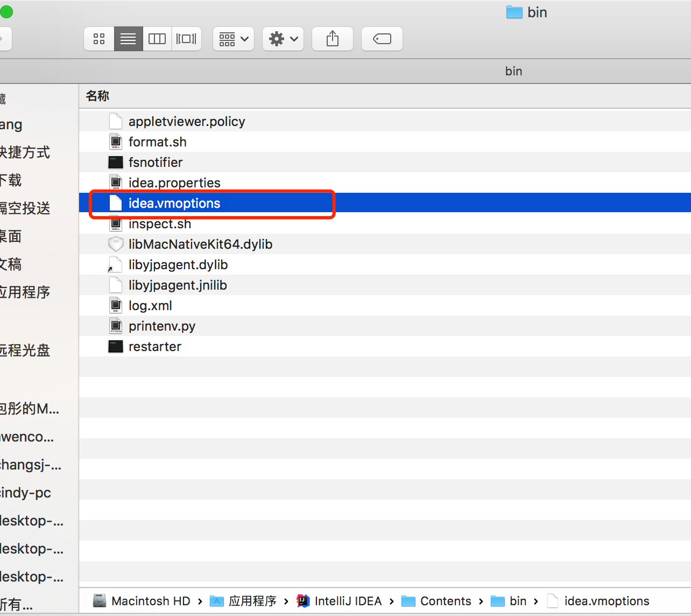Viewport: 691px width, 616px height.
Task: Open cindy-pc shared computer in sidebar
Action: [25, 493]
